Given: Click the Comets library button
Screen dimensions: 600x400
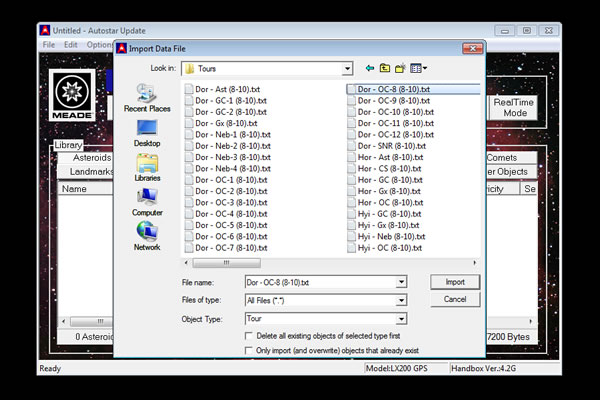Looking at the screenshot, I should (512, 158).
